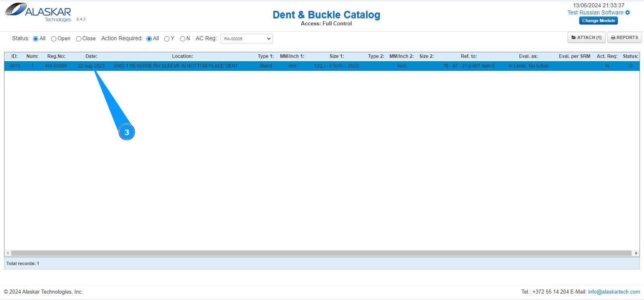Screen dimensions: 644x300
Task: Select Action Required N radio button
Action: [x=182, y=39]
